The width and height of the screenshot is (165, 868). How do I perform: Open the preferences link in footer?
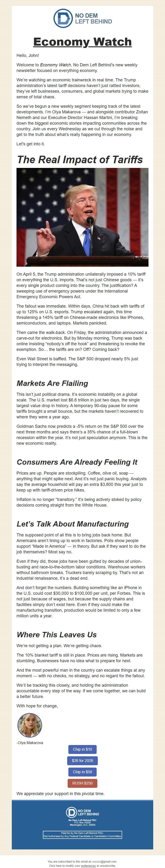(x=88, y=866)
